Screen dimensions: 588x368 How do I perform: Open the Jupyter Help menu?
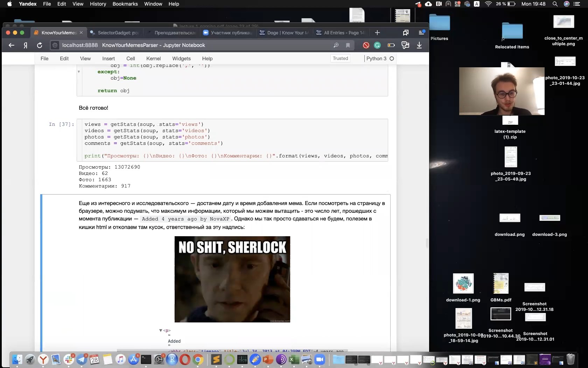[x=207, y=59]
